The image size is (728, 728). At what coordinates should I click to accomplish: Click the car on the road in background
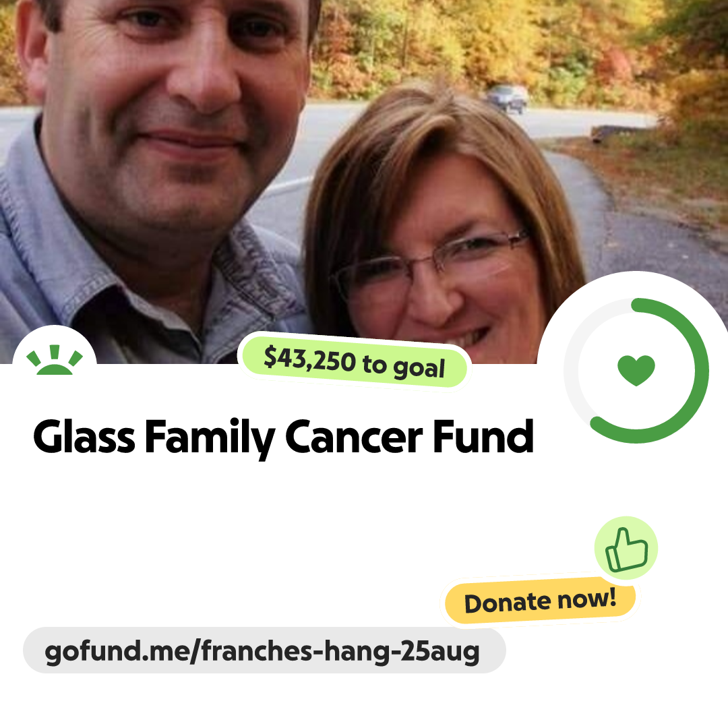507,98
